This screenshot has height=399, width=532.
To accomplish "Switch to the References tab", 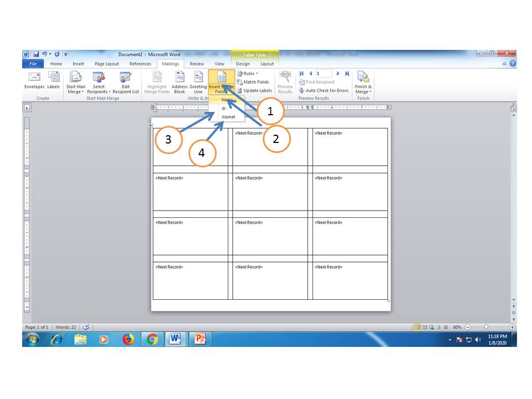I will point(140,64).
